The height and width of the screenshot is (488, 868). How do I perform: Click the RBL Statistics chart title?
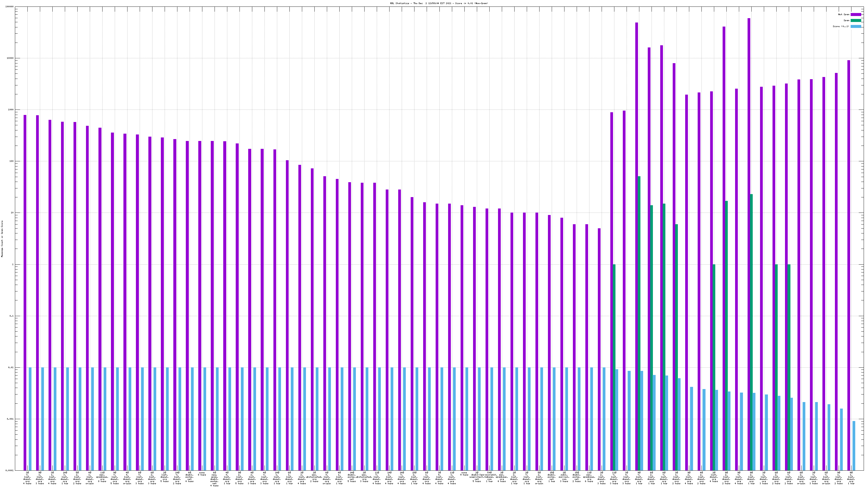tap(439, 3)
